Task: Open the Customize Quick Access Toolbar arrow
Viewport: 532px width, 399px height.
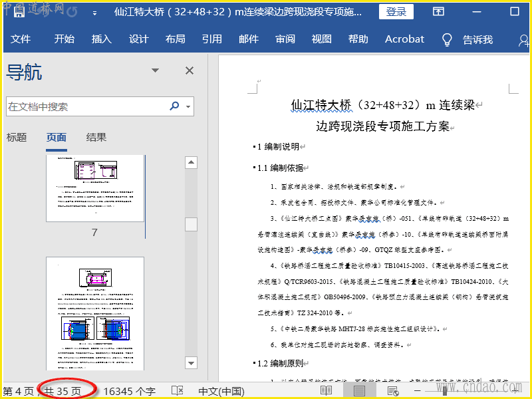Action: pyautogui.click(x=94, y=13)
